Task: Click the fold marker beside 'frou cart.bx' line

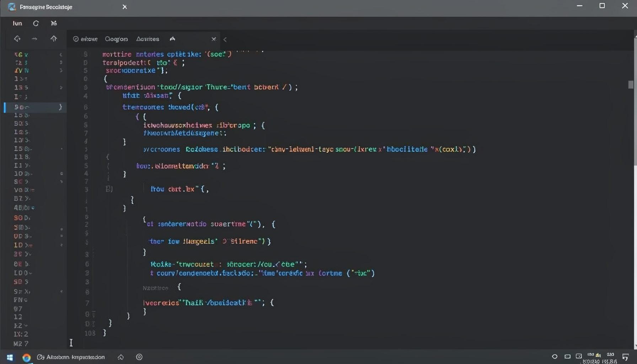Action: (109, 189)
